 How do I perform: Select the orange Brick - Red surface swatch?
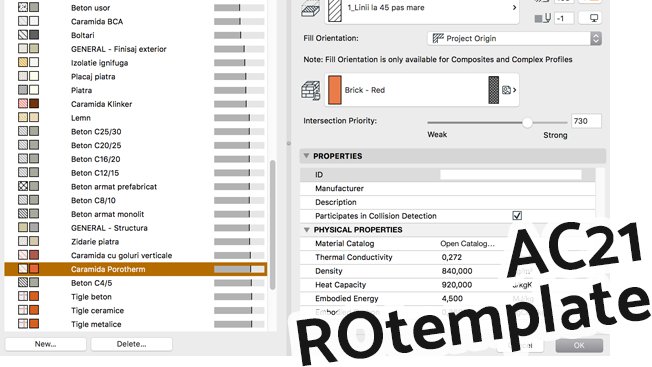(x=335, y=90)
